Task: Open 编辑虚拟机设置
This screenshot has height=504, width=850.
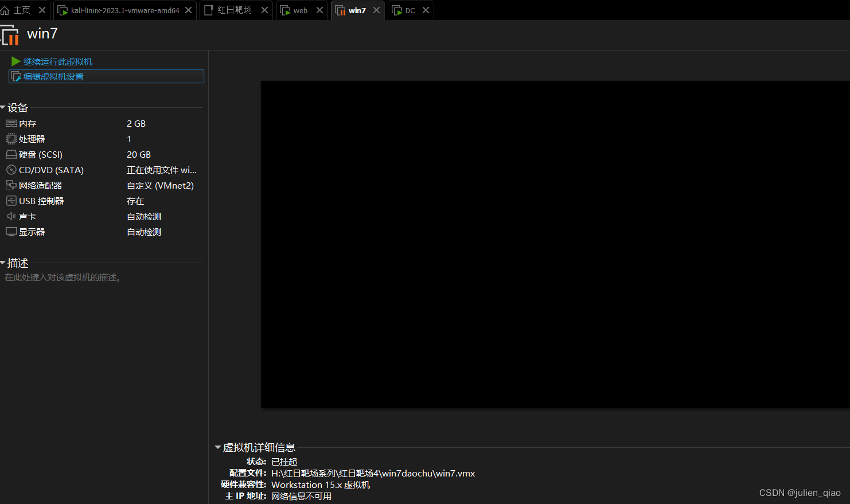Action: pyautogui.click(x=106, y=76)
